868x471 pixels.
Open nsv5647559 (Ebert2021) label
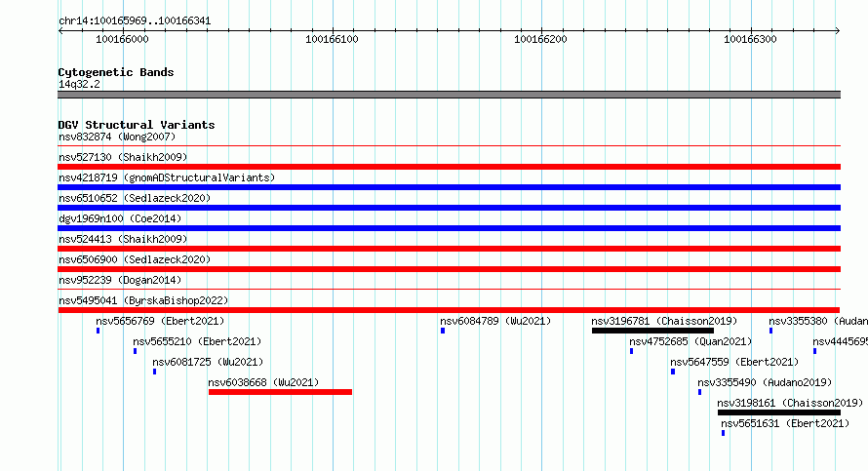tap(734, 362)
